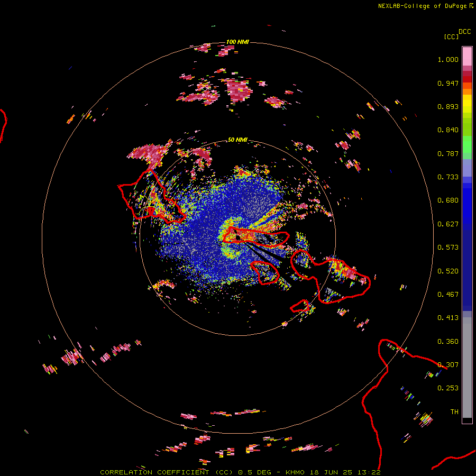Viewport: 476px width, 476px height.
Task: Click the 0.307 scale value
Action: [x=448, y=365]
